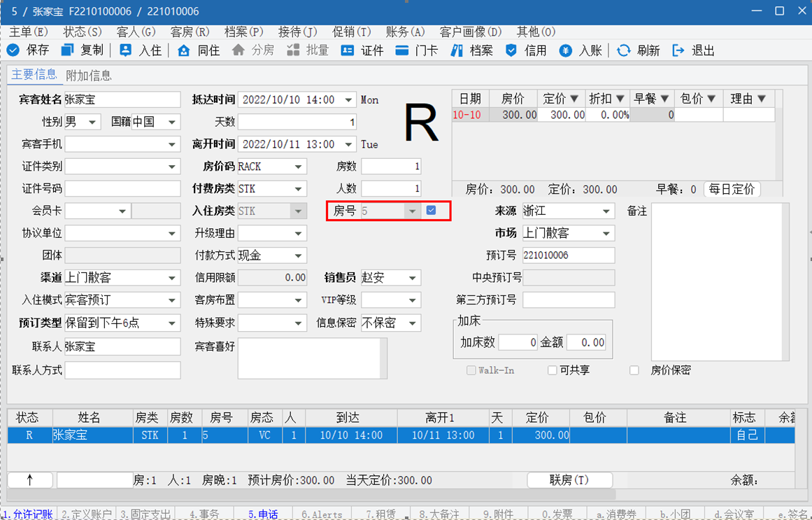812x520 pixels.
Task: Check the 房价保密 checkbox
Action: click(x=634, y=370)
